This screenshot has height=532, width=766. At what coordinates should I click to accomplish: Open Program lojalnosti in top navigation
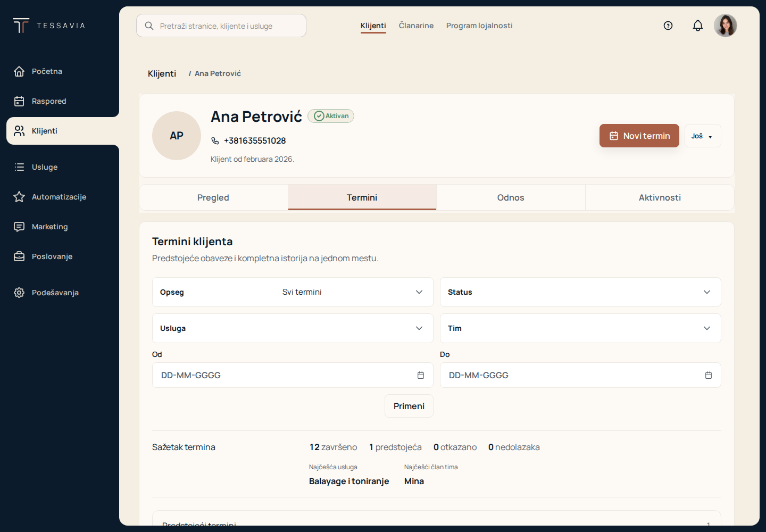479,26
